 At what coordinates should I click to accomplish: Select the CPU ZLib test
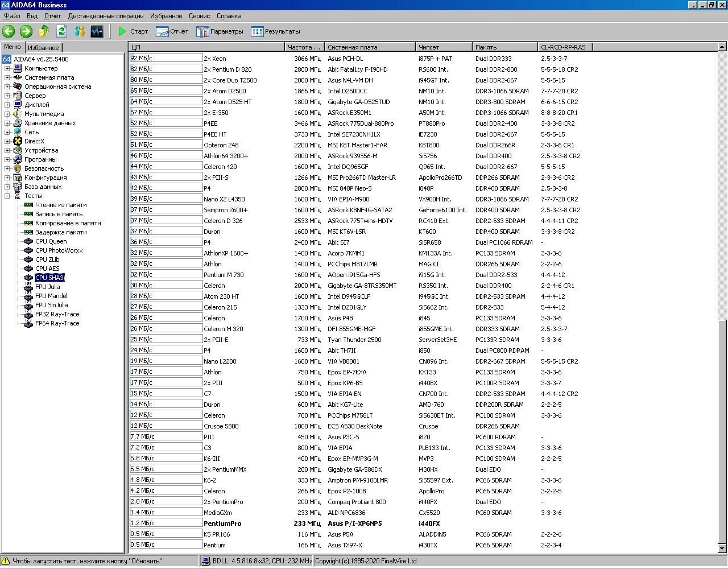[x=47, y=259]
